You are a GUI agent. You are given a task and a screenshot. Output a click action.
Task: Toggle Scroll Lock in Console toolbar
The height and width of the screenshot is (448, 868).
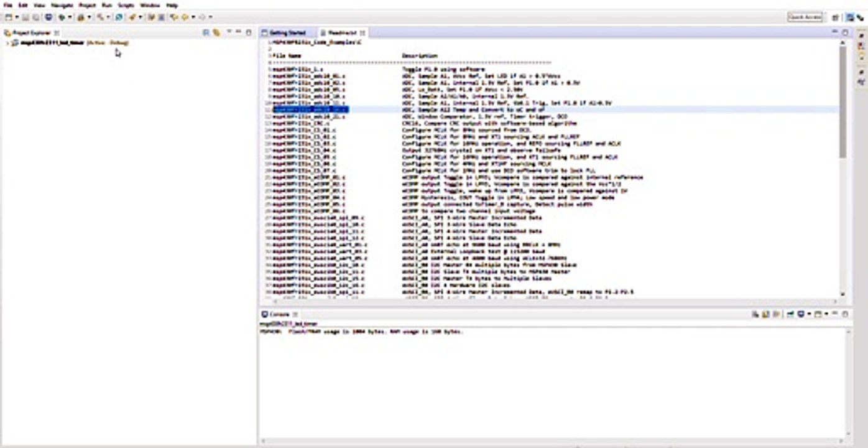766,314
